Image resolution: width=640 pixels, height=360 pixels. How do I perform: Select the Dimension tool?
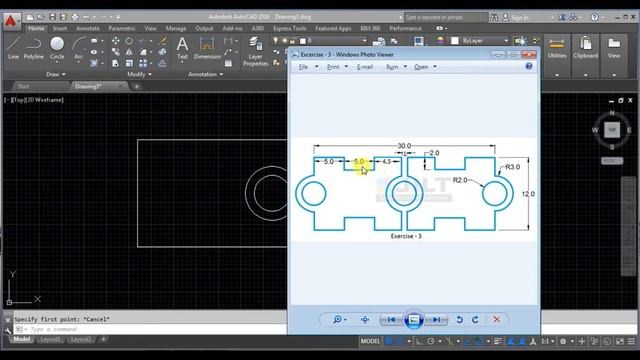tap(207, 48)
